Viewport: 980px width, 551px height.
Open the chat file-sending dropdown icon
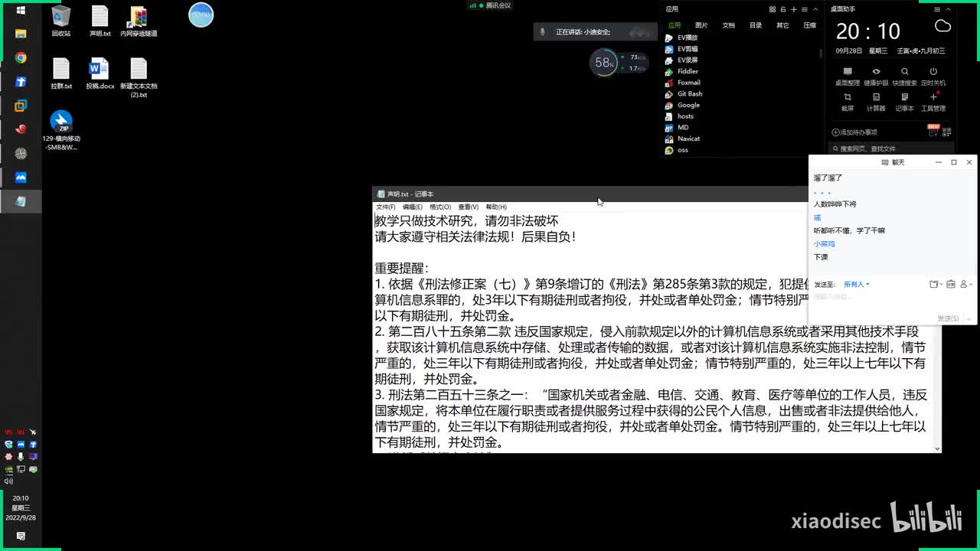[x=936, y=284]
